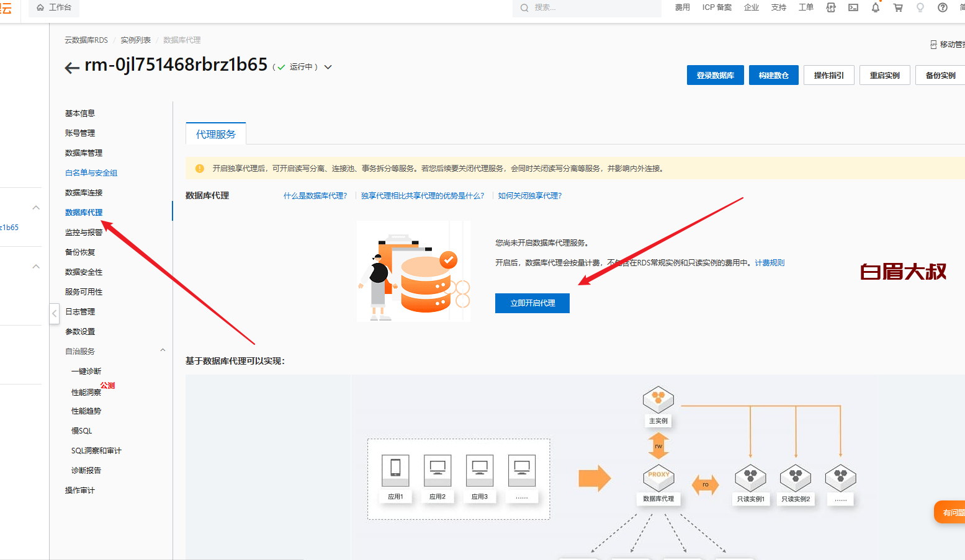Image resolution: width=965 pixels, height=560 pixels.
Task: Click the search magnifier icon
Action: click(x=524, y=7)
